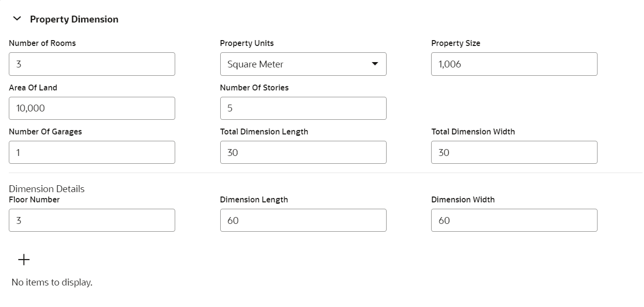644x307 pixels.
Task: Click the Property Dimension section header
Action: click(74, 19)
